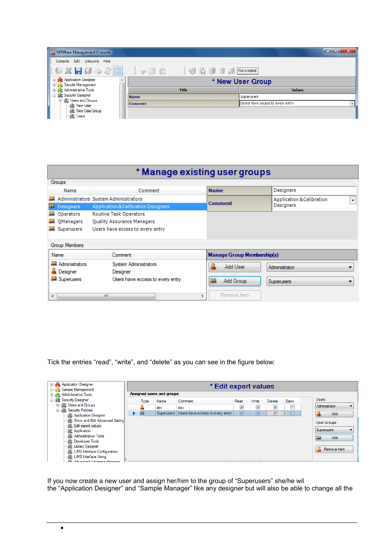Viewport: 392px width, 555px height.
Task: Open the Help menu
Action: [x=107, y=61]
